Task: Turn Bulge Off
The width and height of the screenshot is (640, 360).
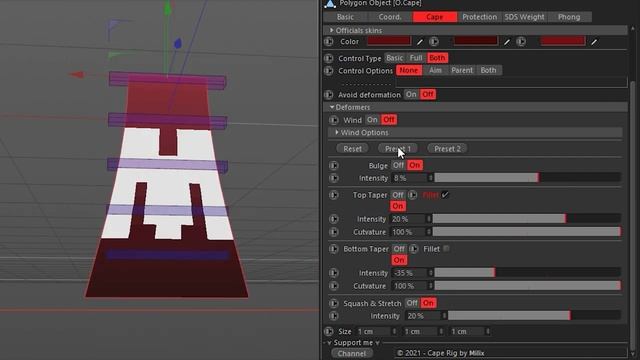Action: (398, 165)
